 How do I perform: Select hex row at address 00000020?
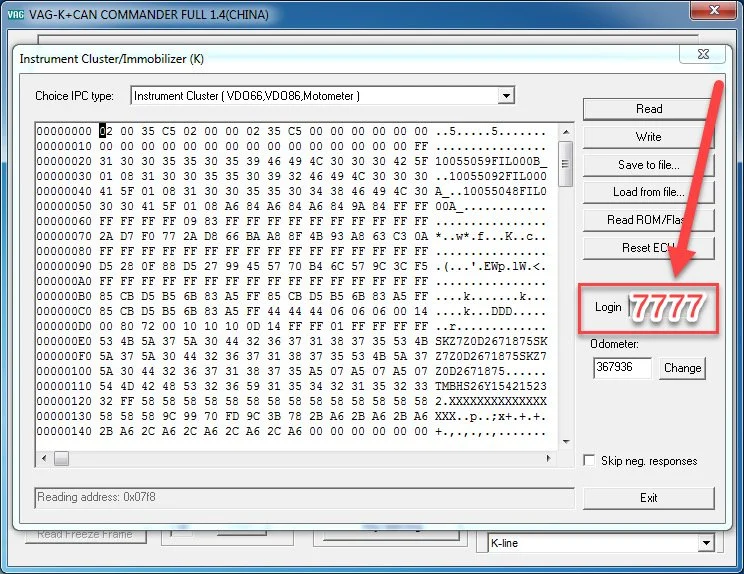click(x=291, y=161)
